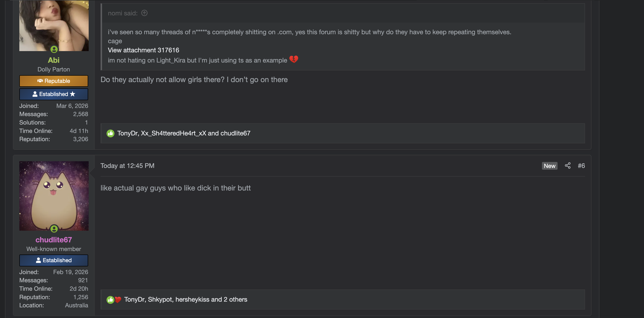
Task: Click the chudlite67 cat avatar image
Action: click(54, 195)
